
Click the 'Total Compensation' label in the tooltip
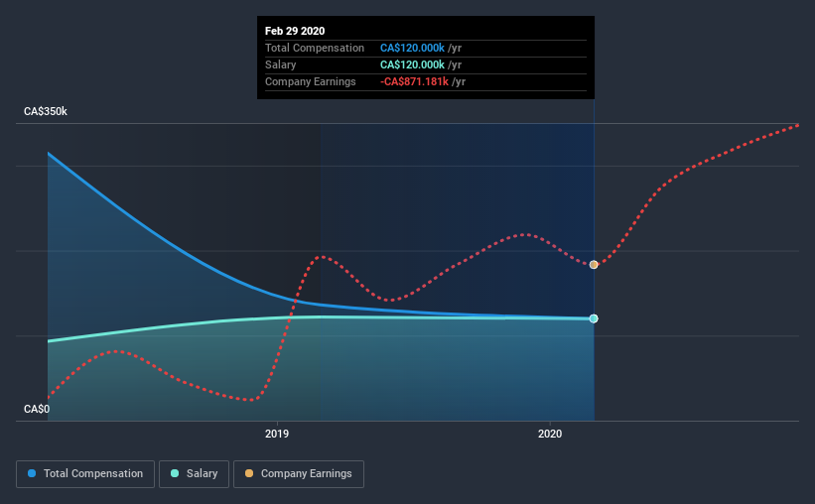[315, 48]
